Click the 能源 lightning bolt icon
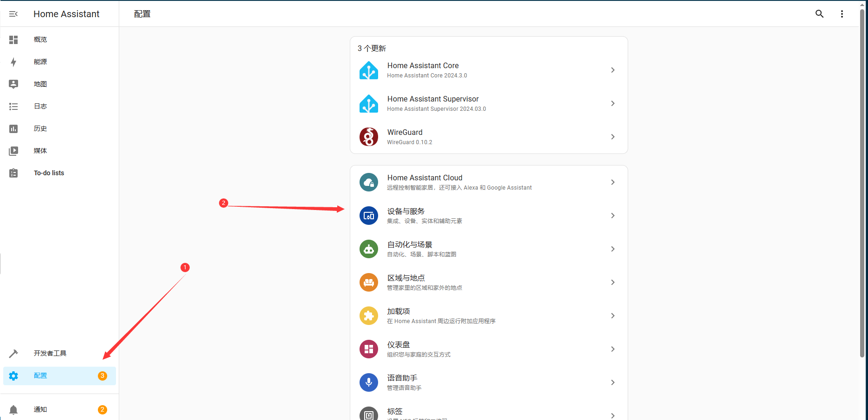Screen dimensions: 868x420 click(x=13, y=62)
